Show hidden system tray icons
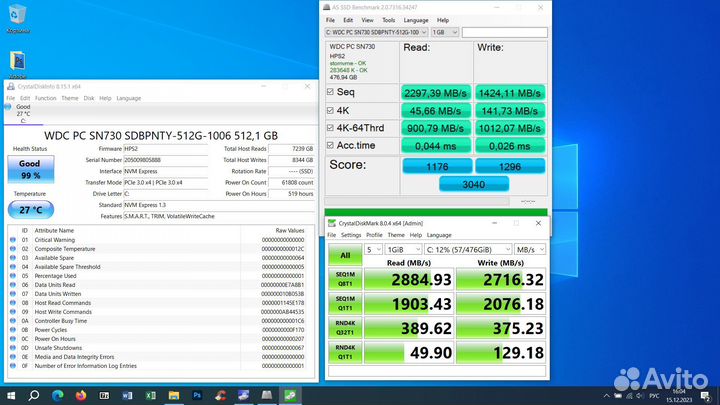 tap(607, 396)
